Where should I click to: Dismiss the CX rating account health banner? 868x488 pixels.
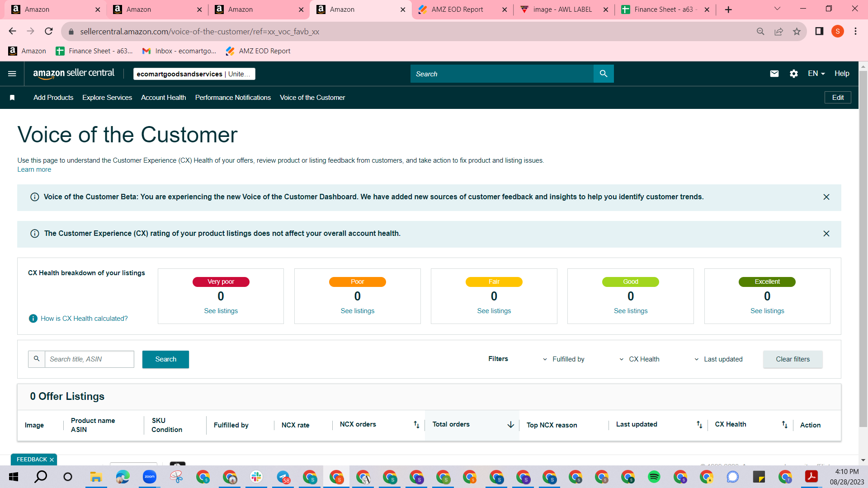point(826,234)
